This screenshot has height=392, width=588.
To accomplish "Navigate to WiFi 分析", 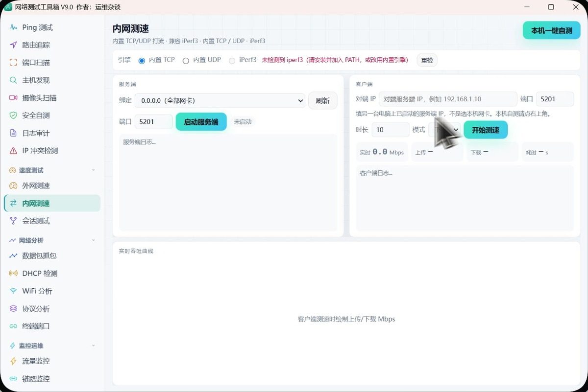I will click(x=52, y=291).
